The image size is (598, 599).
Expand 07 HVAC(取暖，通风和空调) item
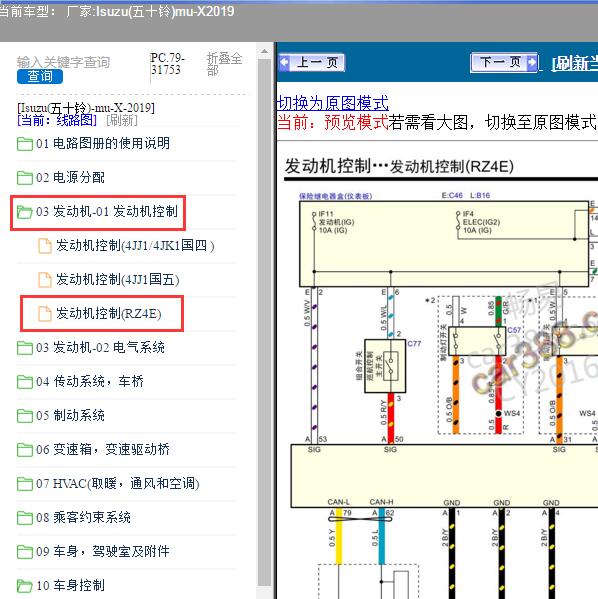(118, 483)
